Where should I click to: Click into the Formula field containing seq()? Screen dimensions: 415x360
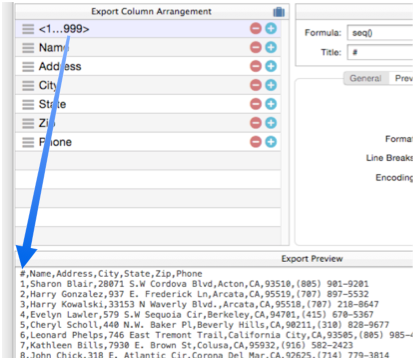tap(380, 33)
